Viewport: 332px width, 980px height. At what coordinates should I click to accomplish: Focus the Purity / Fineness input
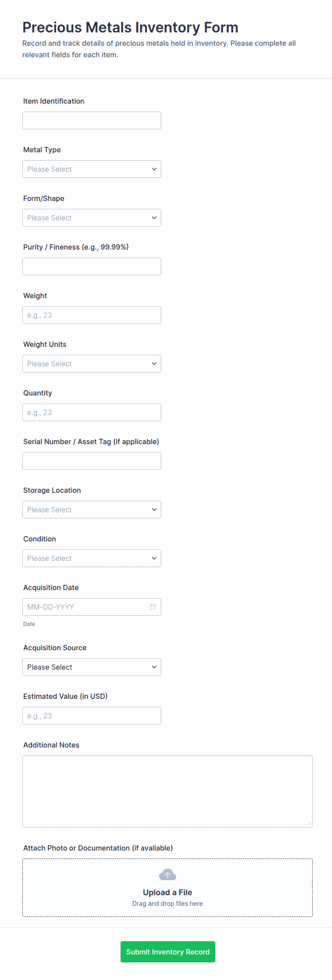pyautogui.click(x=91, y=267)
